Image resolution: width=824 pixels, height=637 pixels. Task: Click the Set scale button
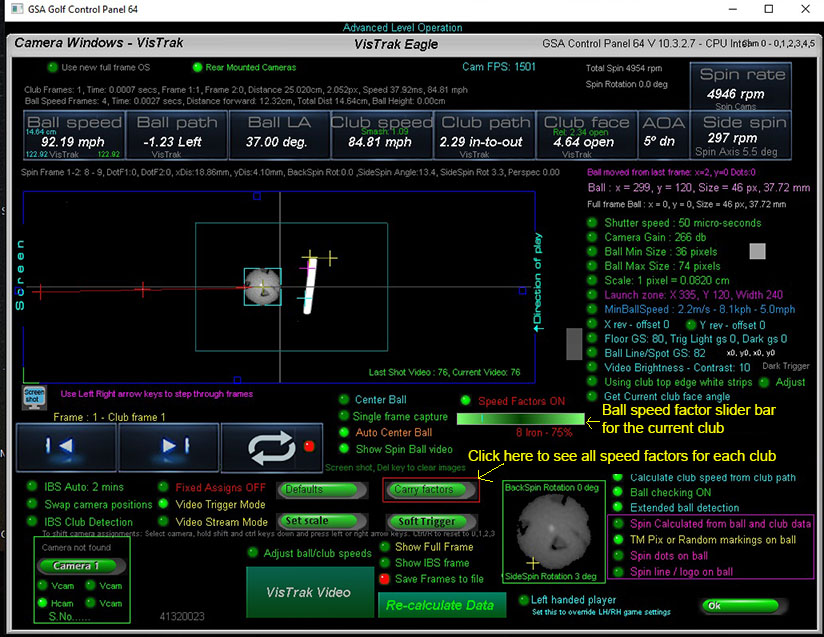click(x=322, y=520)
